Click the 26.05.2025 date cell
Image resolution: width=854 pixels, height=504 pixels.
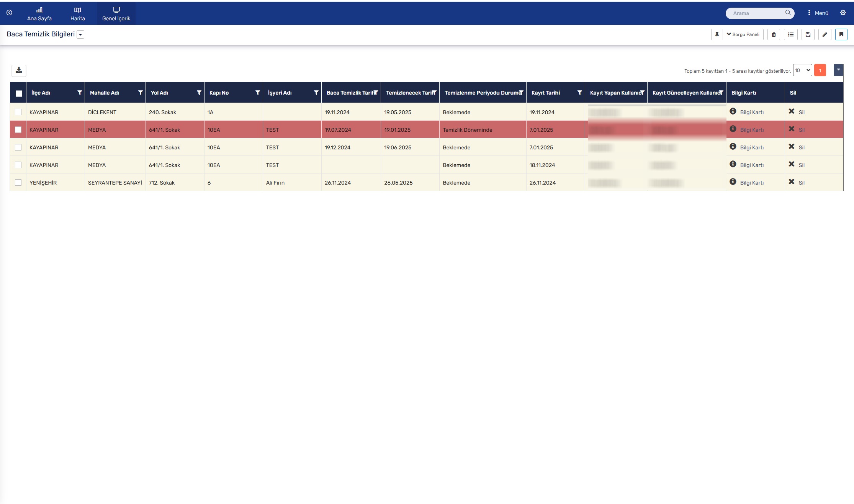[410, 183]
